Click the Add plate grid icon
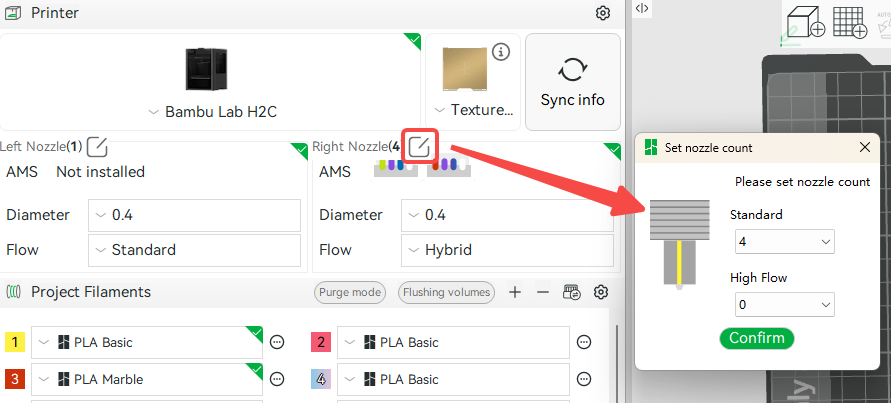 [x=850, y=23]
